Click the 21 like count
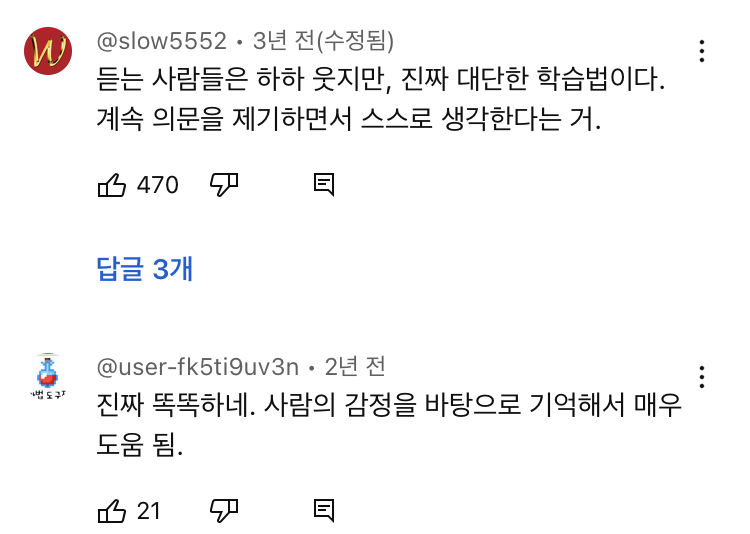Screen dimensions: 750x534 point(148,511)
